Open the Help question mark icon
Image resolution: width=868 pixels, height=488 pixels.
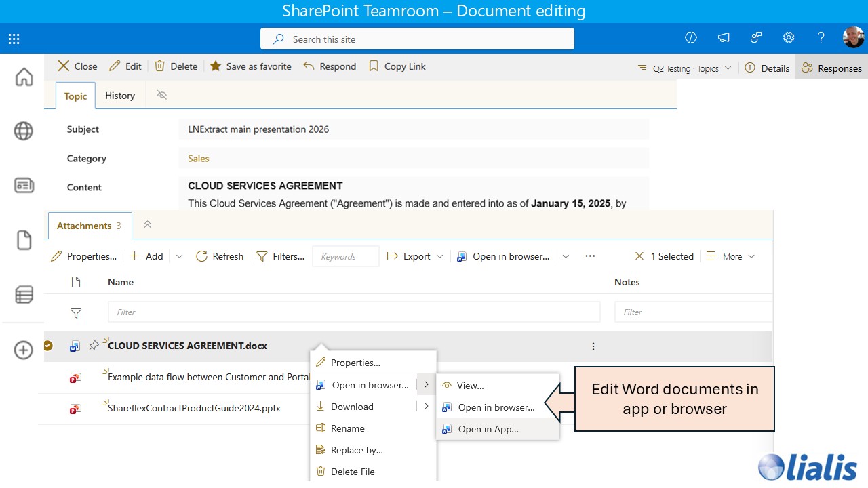(x=821, y=38)
